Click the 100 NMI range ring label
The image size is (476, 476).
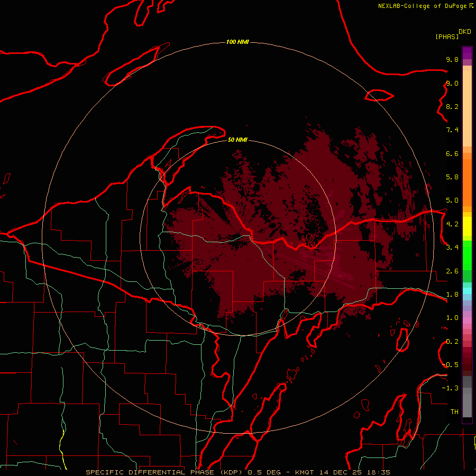[237, 42]
